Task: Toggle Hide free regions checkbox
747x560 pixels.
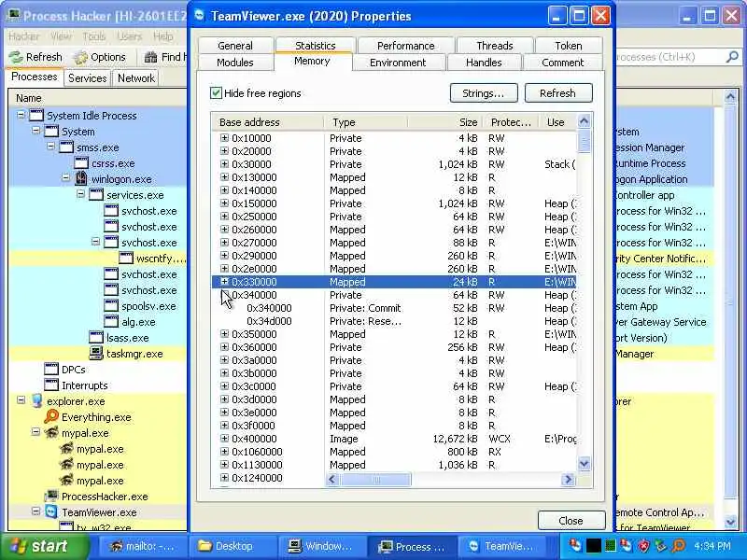Action: 216,92
